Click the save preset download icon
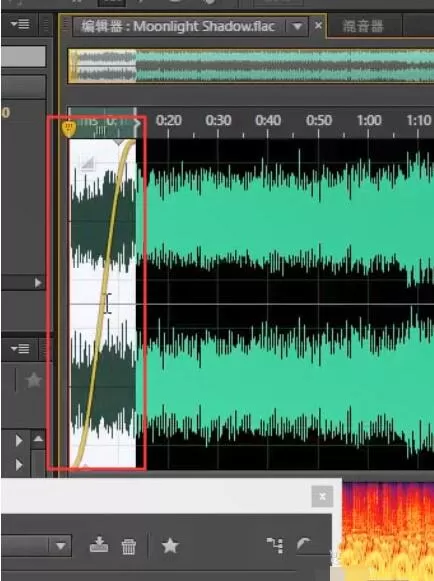 coord(99,545)
